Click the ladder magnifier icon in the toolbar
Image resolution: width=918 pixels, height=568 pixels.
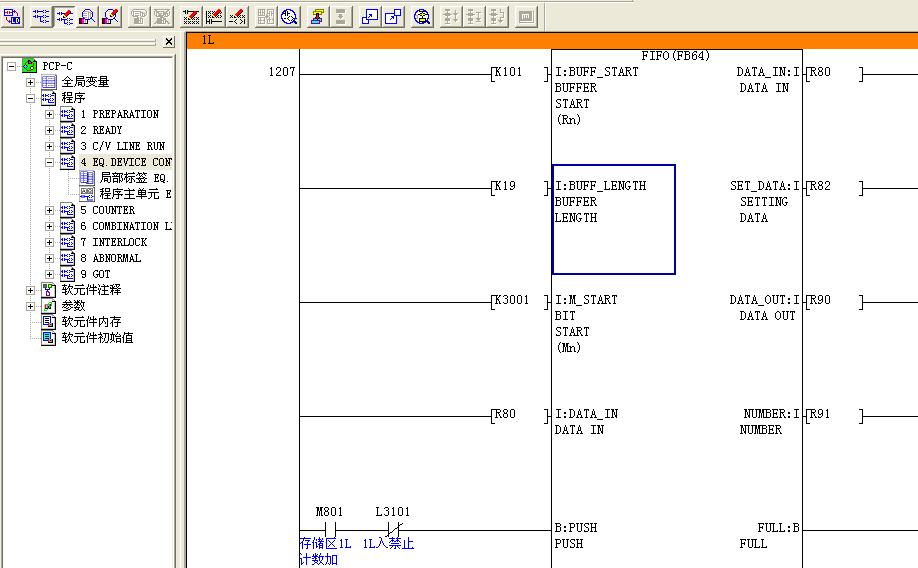(x=87, y=16)
